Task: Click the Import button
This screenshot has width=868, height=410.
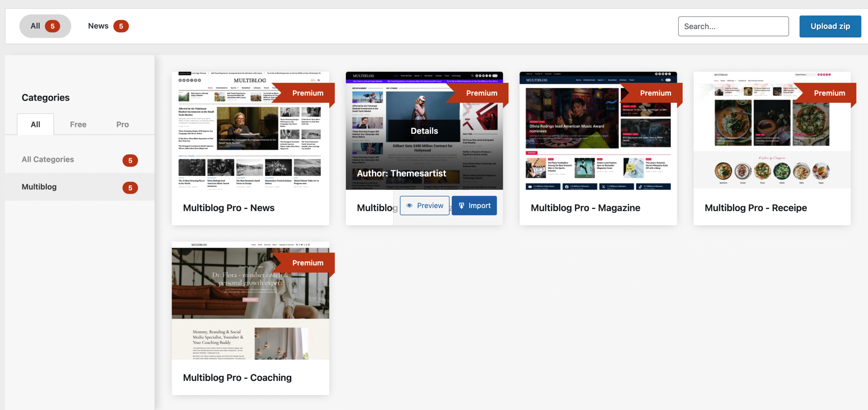Action: point(474,205)
